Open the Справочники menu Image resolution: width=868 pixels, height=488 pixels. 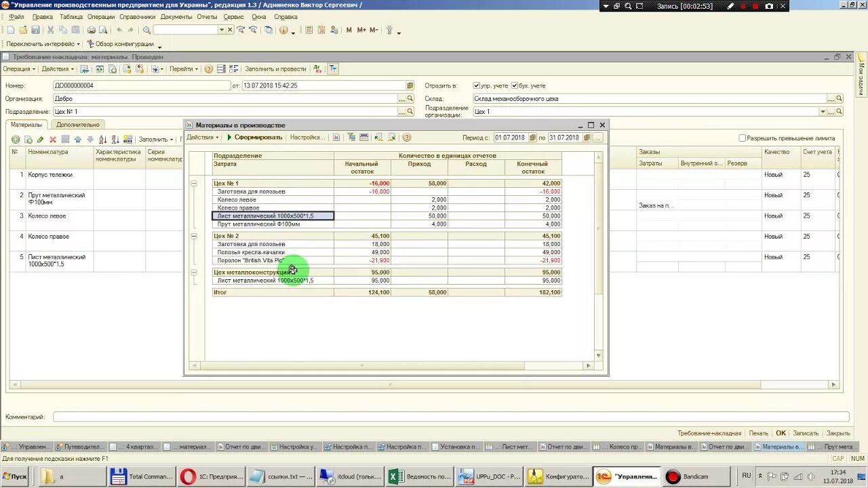pyautogui.click(x=138, y=16)
